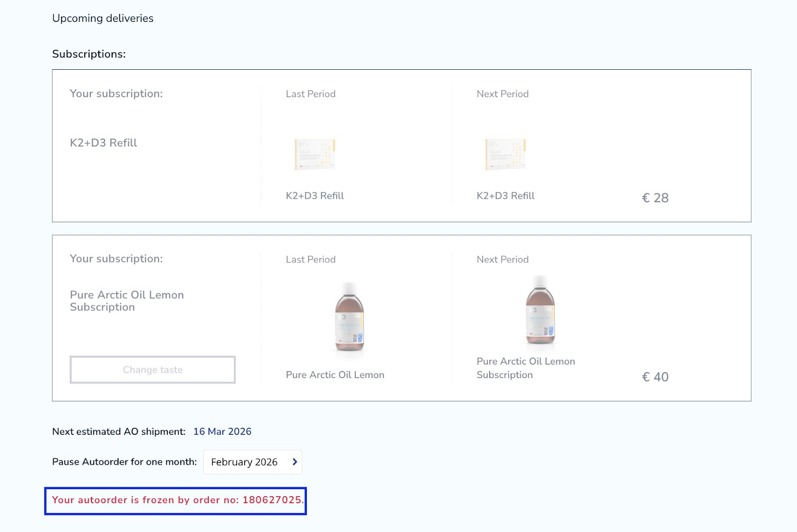Click the Change taste button
The width and height of the screenshot is (797, 532).
coord(152,370)
